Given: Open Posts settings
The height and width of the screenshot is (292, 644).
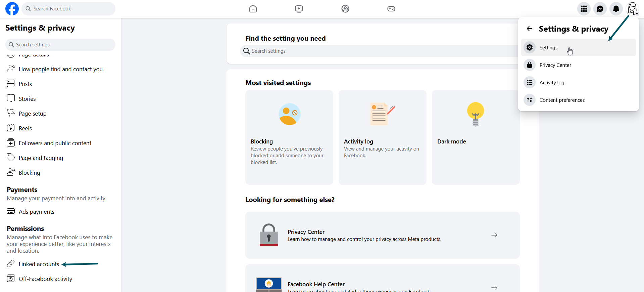Looking at the screenshot, I should click(60, 84).
